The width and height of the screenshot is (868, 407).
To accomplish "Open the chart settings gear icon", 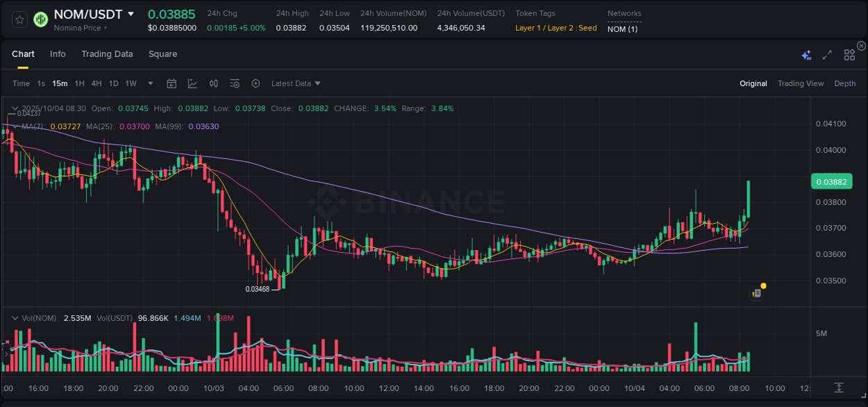I will 256,83.
